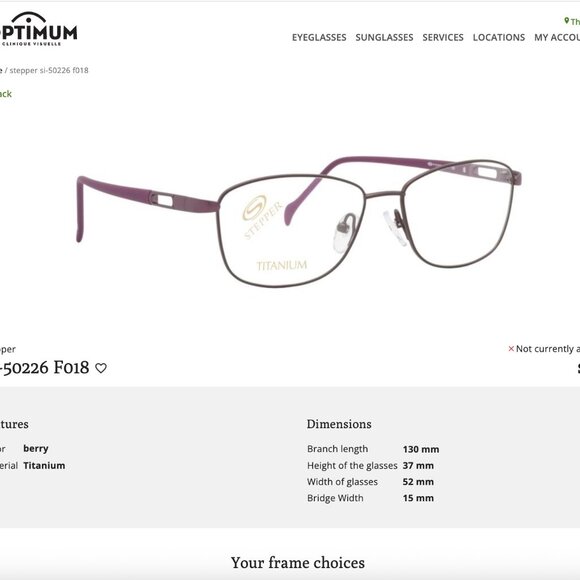Screen dimensions: 580x580
Task: Click the eyeglasses product image
Action: click(299, 222)
